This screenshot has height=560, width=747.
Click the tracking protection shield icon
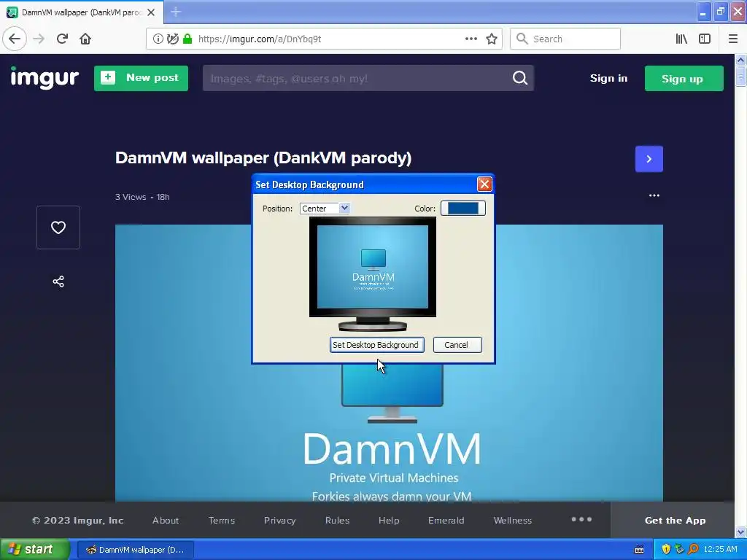click(x=172, y=39)
